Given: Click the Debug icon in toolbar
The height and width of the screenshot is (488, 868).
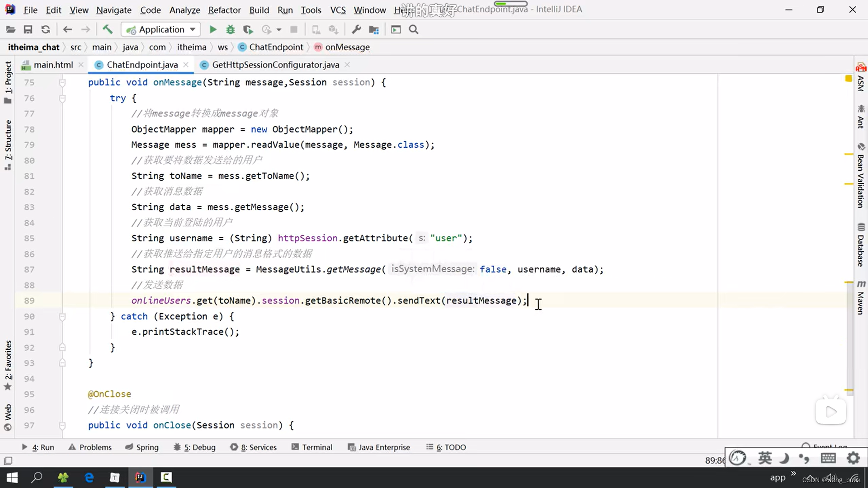Looking at the screenshot, I should pyautogui.click(x=231, y=29).
